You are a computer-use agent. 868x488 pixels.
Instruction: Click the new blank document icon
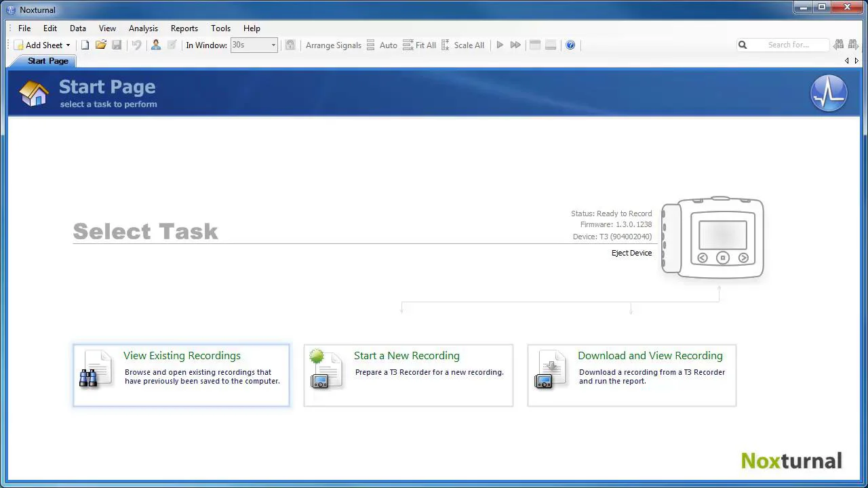point(85,45)
